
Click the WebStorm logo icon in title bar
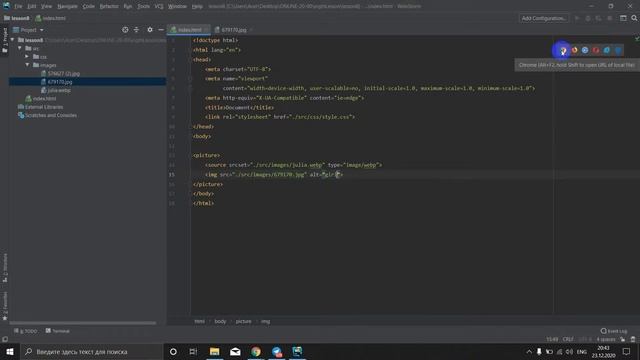(6, 6)
